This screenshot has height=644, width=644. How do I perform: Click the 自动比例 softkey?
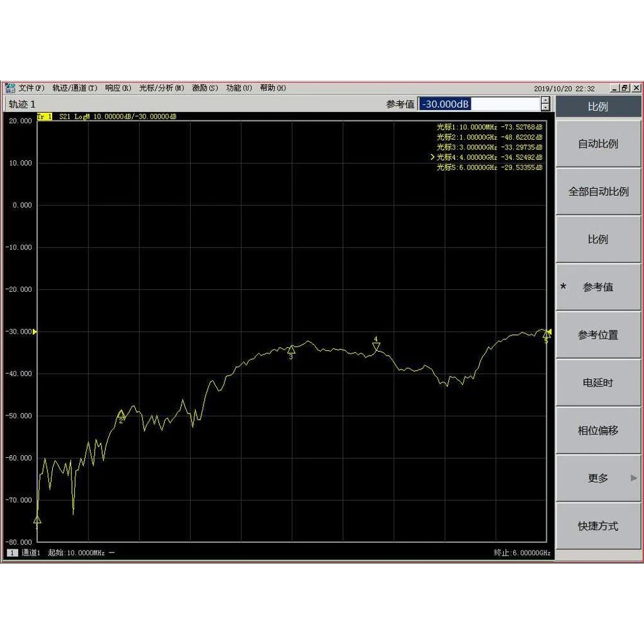(598, 144)
